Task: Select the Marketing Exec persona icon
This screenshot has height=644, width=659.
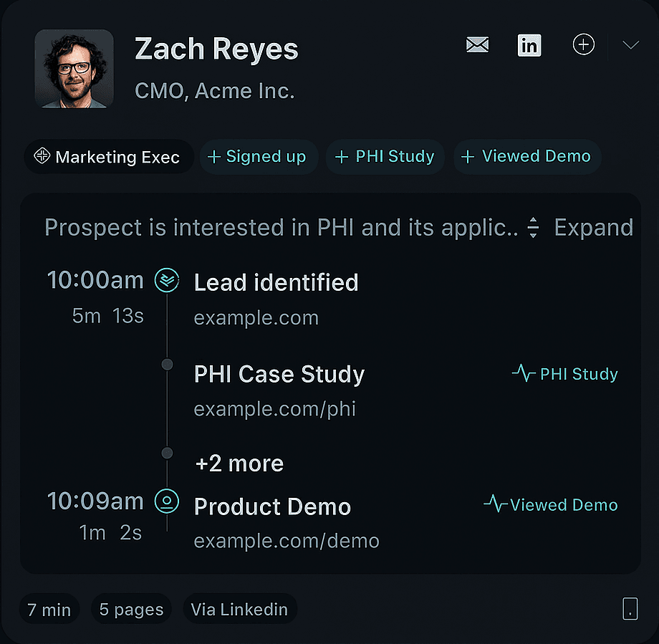Action: pos(43,157)
